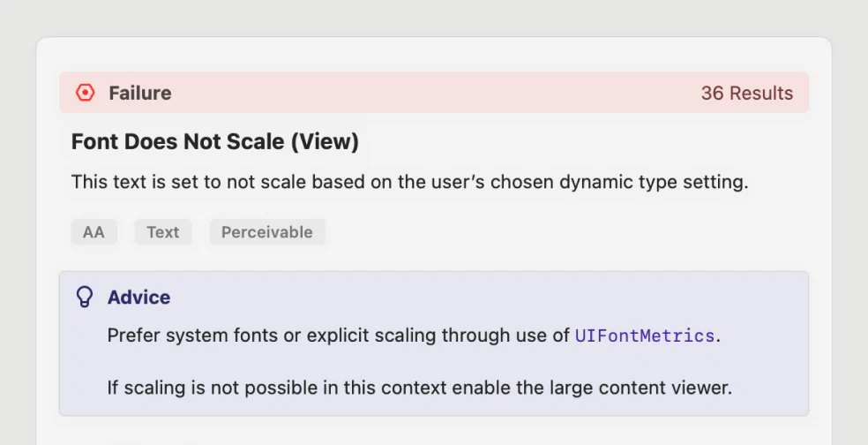Click the red Failure hexagon icon
The image size is (868, 445).
(x=86, y=93)
